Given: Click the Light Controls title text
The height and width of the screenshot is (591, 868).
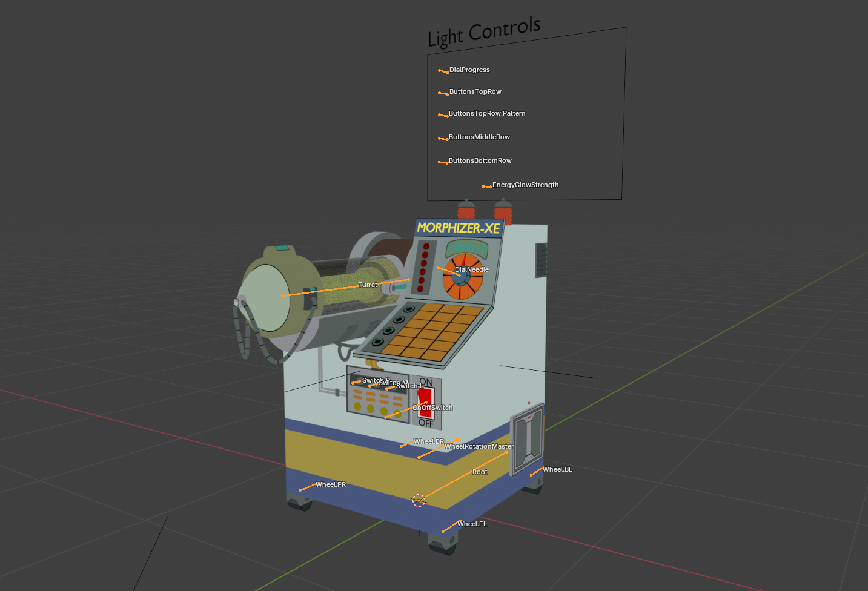Looking at the screenshot, I should click(x=484, y=31).
